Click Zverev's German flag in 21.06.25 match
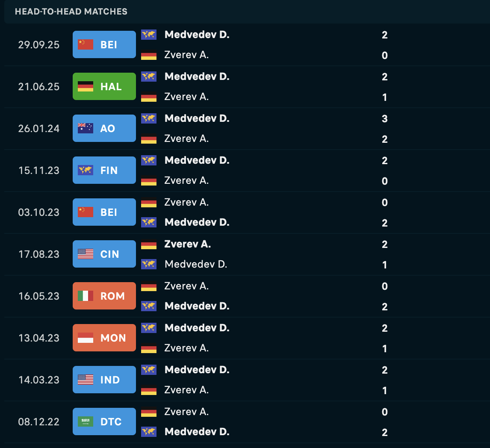 tap(149, 97)
